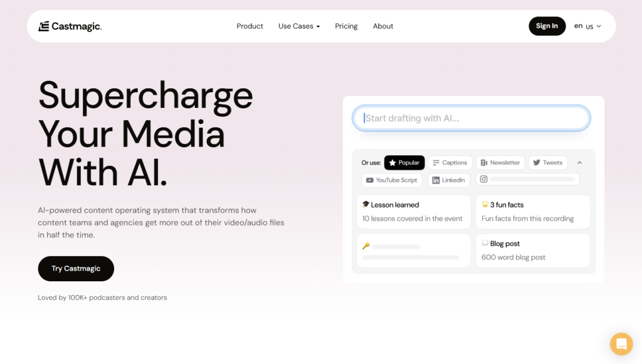Click the 'Supercharge Your Media With AI.' headline

[x=145, y=133]
